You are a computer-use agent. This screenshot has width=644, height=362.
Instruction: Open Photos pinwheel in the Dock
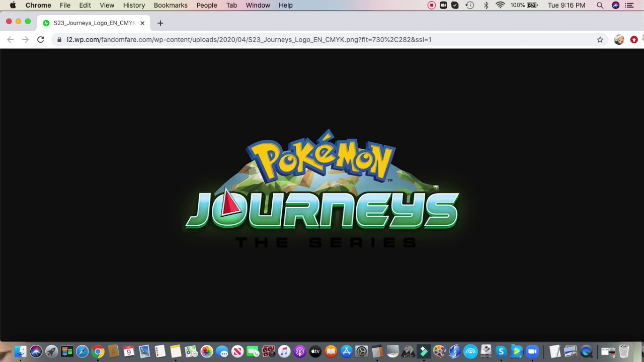pyautogui.click(x=206, y=351)
